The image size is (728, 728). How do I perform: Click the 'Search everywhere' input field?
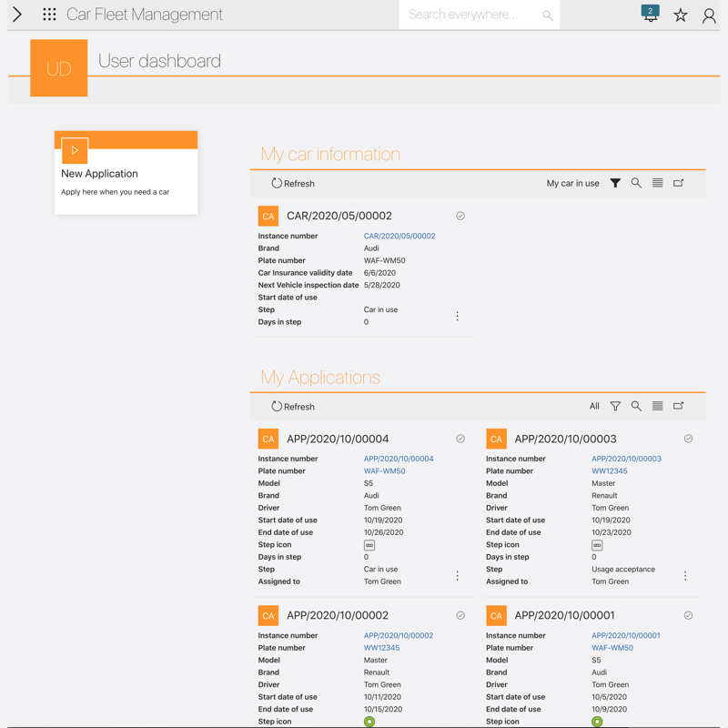coord(469,15)
